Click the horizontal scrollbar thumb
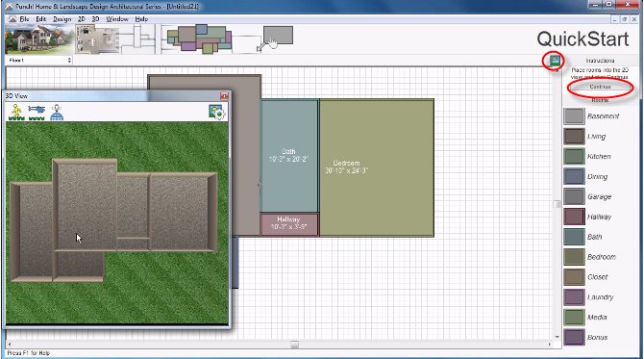This screenshot has height=359, width=644. tap(294, 345)
